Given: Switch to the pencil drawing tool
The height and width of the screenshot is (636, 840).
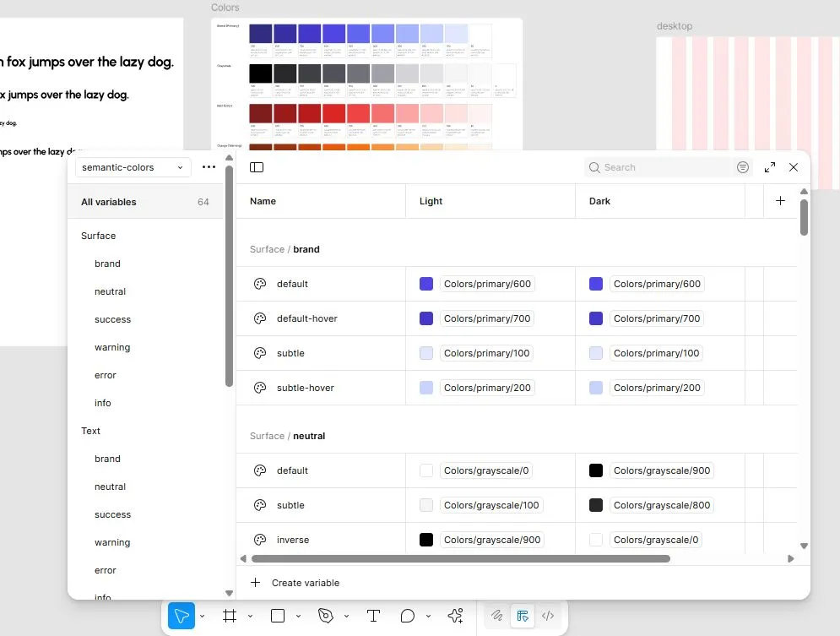Looking at the screenshot, I should tap(496, 616).
